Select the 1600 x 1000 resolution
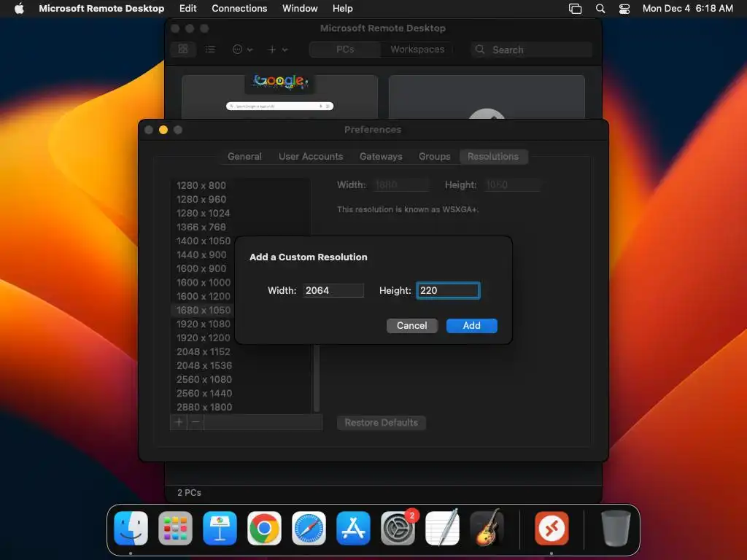 (x=203, y=282)
